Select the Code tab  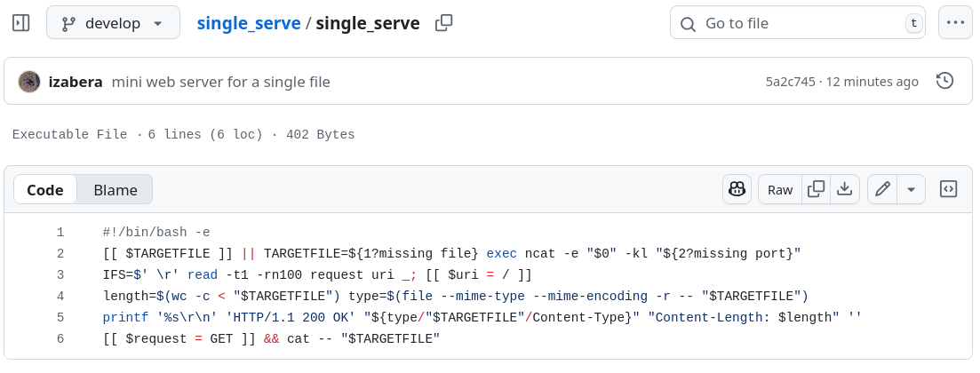click(45, 189)
